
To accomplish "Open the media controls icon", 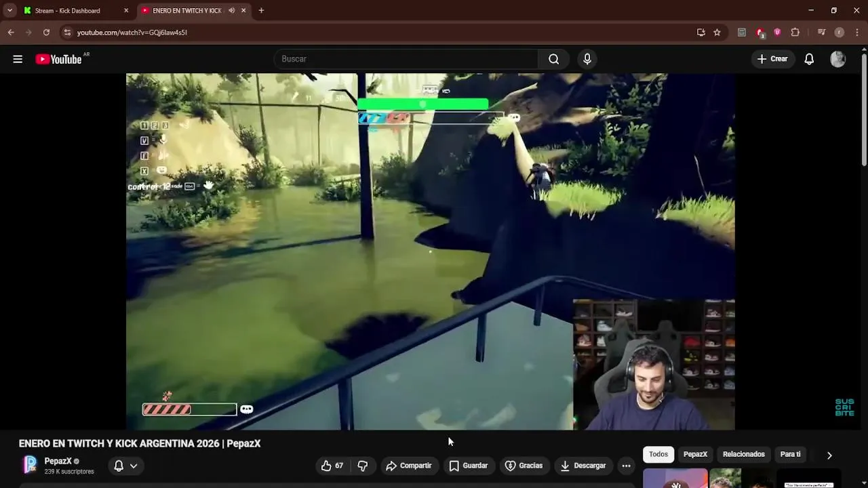I will coord(821,32).
